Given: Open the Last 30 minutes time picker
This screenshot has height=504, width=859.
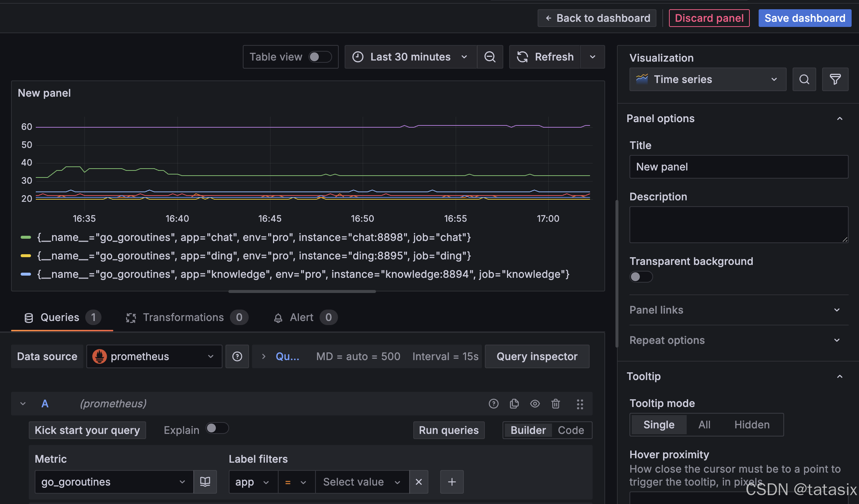Looking at the screenshot, I should [x=410, y=57].
